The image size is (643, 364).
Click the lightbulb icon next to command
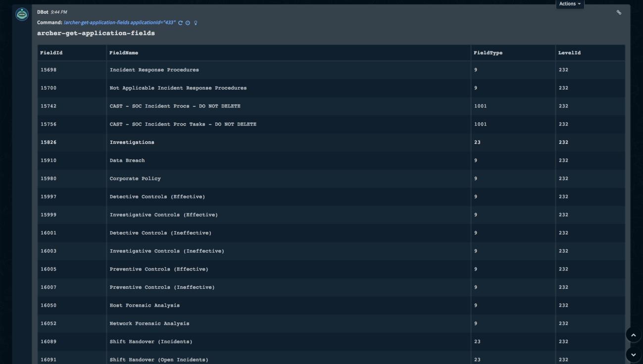click(x=196, y=23)
